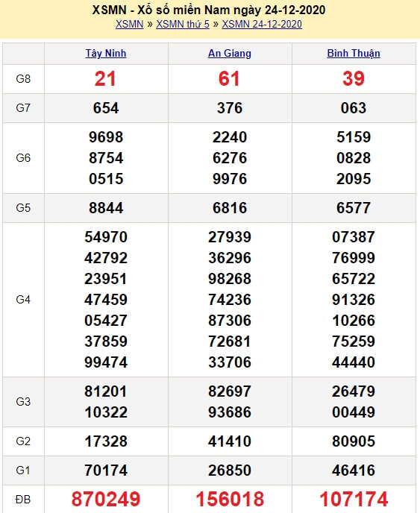Click the ĐB row label
The image size is (420, 513).
[x=23, y=500]
